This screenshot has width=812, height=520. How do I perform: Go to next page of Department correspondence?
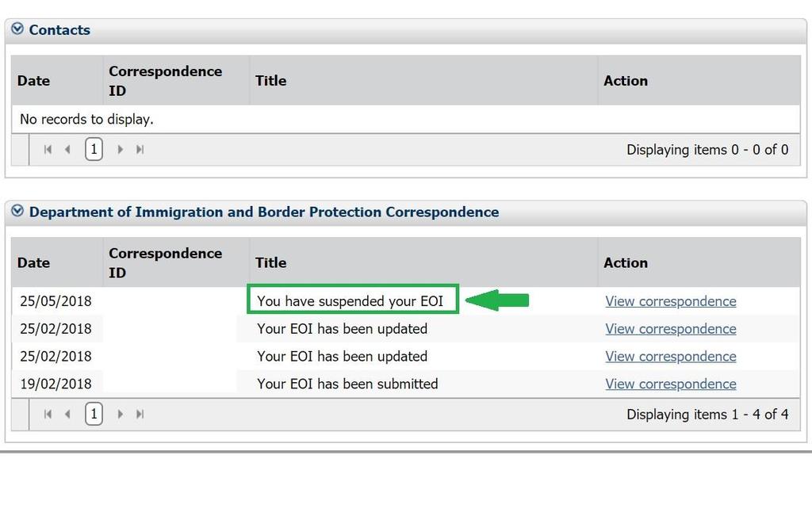click(120, 414)
